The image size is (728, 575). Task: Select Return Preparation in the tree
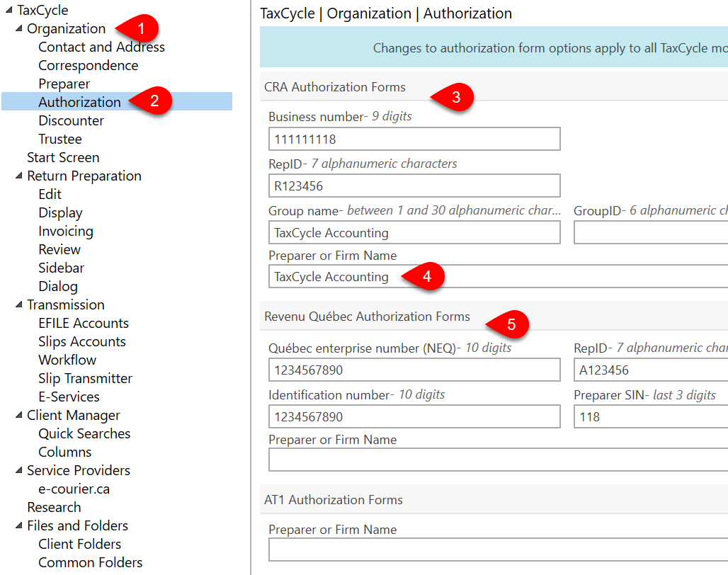pyautogui.click(x=84, y=176)
